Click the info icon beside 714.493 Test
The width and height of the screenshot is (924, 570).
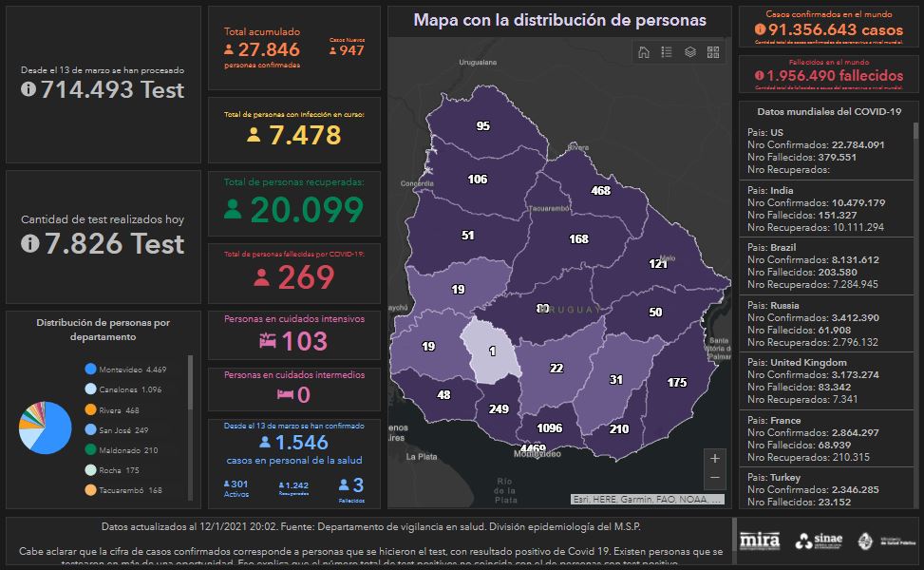pos(28,89)
